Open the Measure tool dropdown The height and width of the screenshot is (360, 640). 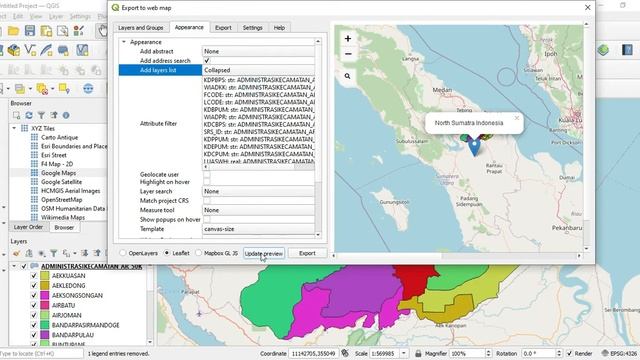click(x=258, y=210)
